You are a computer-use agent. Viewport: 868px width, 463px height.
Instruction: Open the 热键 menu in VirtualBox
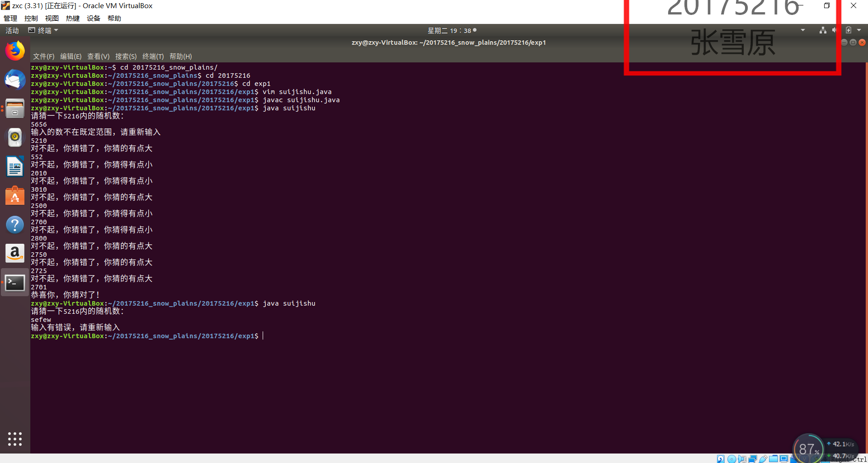73,18
